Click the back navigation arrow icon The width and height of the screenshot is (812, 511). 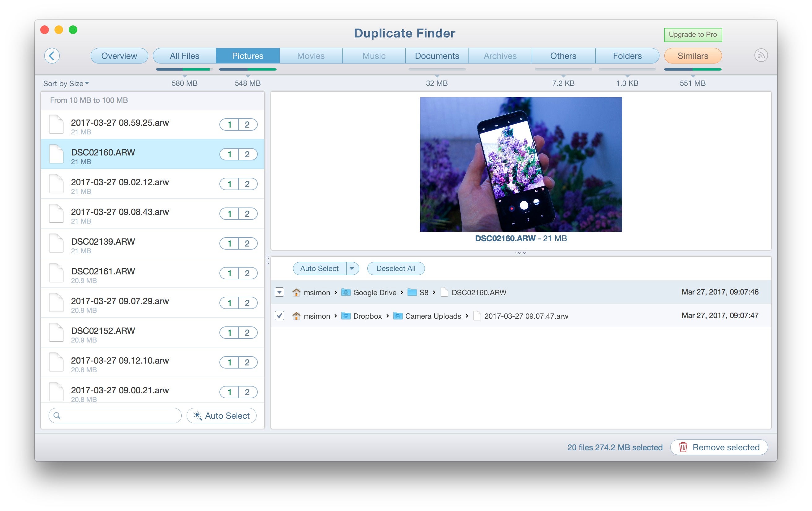pyautogui.click(x=52, y=56)
